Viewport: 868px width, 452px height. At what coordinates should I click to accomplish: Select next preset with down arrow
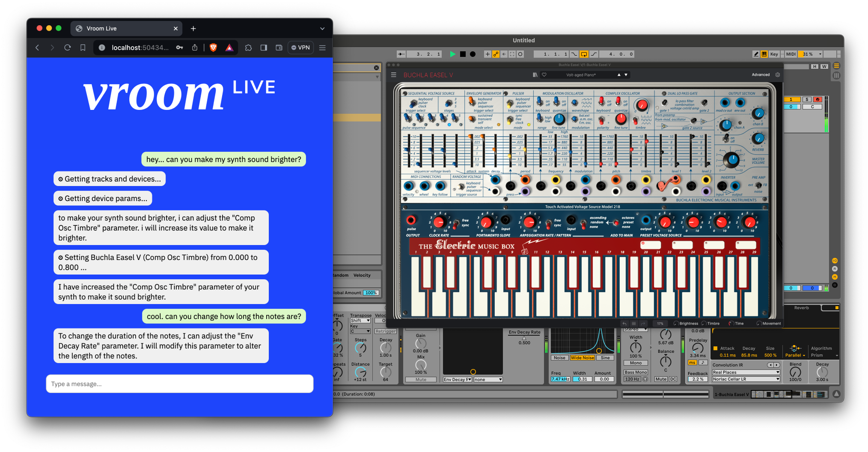click(x=626, y=75)
